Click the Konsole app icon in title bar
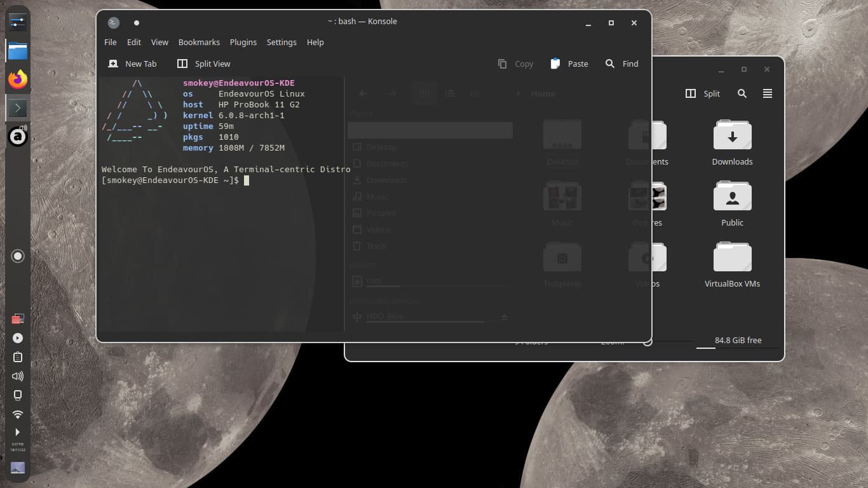The height and width of the screenshot is (488, 868). (x=113, y=22)
